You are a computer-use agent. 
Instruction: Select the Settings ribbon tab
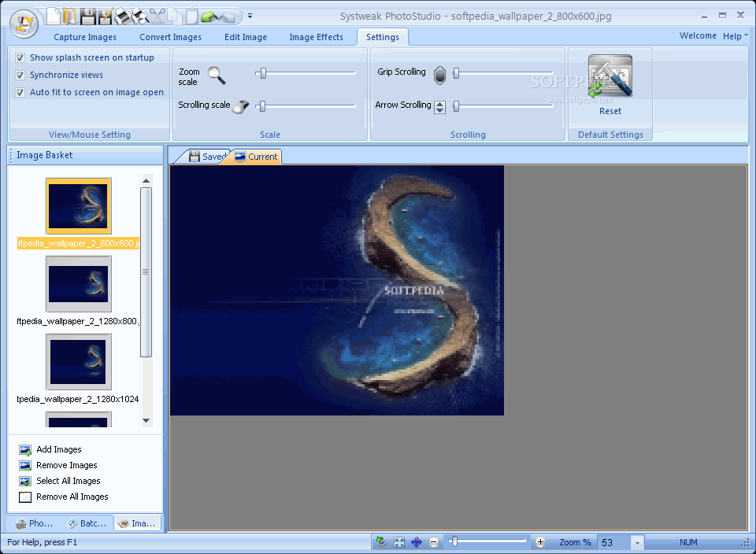pyautogui.click(x=383, y=37)
